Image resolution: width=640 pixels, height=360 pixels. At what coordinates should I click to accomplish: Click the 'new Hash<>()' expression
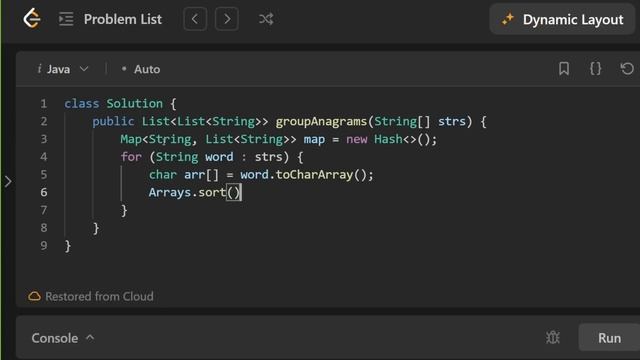[391, 140]
